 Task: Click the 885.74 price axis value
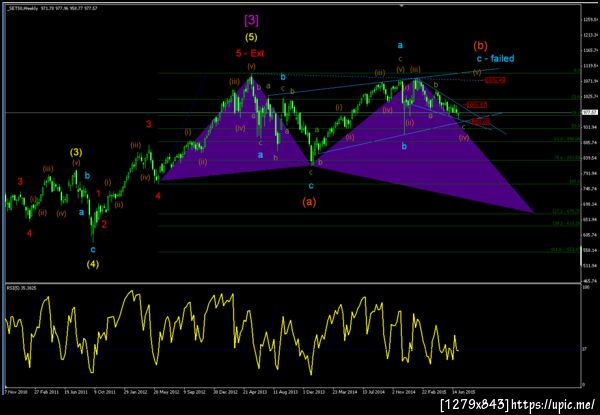tap(590, 142)
